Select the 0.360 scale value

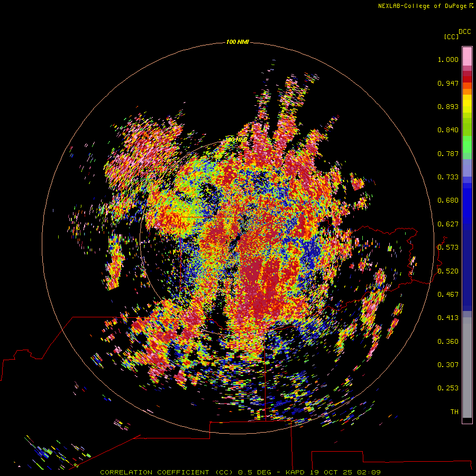(448, 342)
